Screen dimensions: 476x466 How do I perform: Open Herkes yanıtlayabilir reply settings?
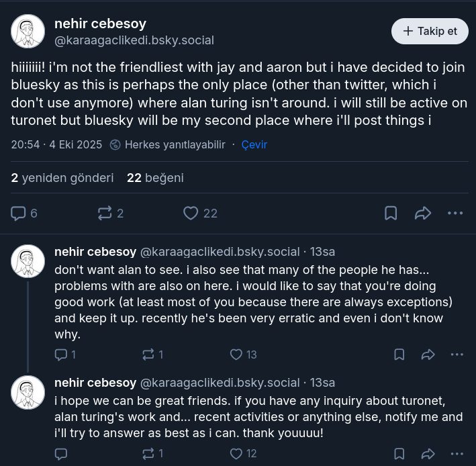[x=168, y=144]
